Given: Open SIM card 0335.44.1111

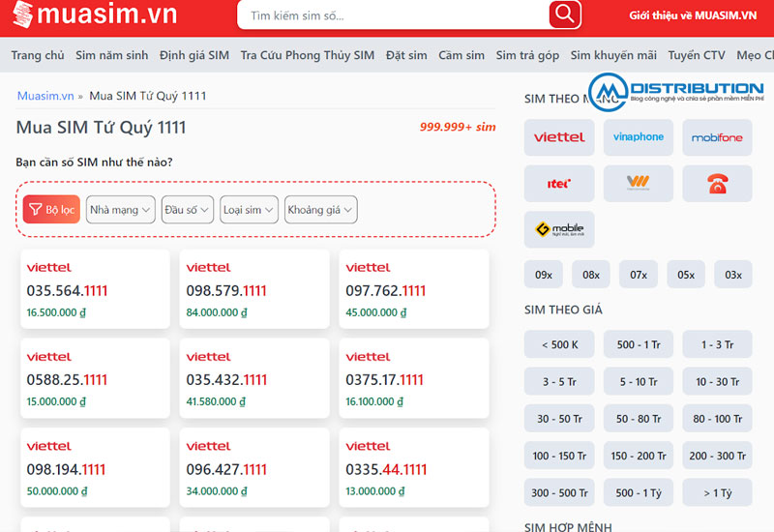Looking at the screenshot, I should coord(414,467).
